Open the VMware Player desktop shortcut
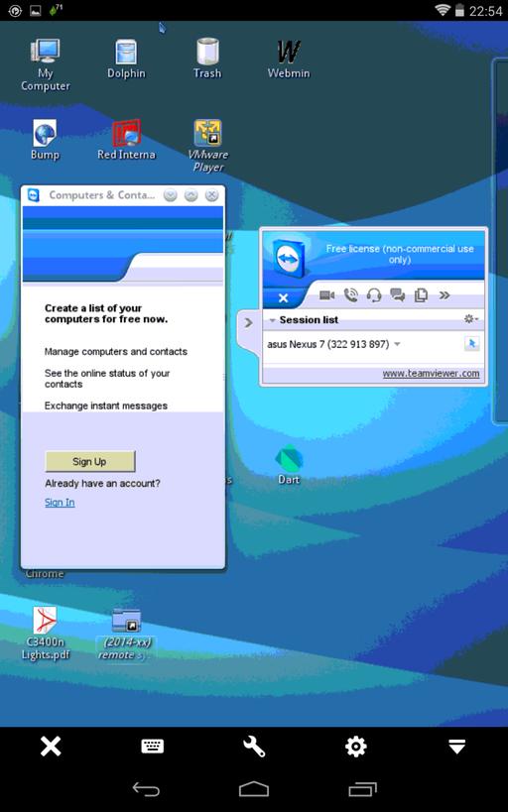Image resolution: width=508 pixels, height=812 pixels. pyautogui.click(x=208, y=146)
